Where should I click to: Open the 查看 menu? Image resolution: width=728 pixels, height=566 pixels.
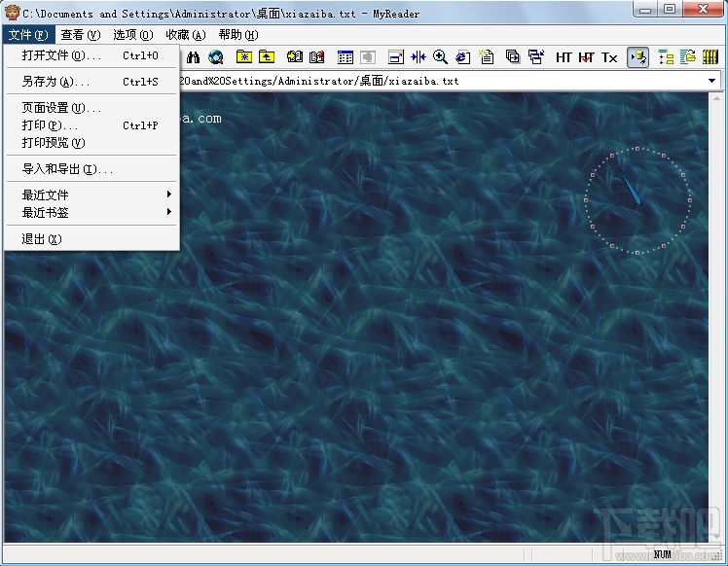[x=80, y=34]
